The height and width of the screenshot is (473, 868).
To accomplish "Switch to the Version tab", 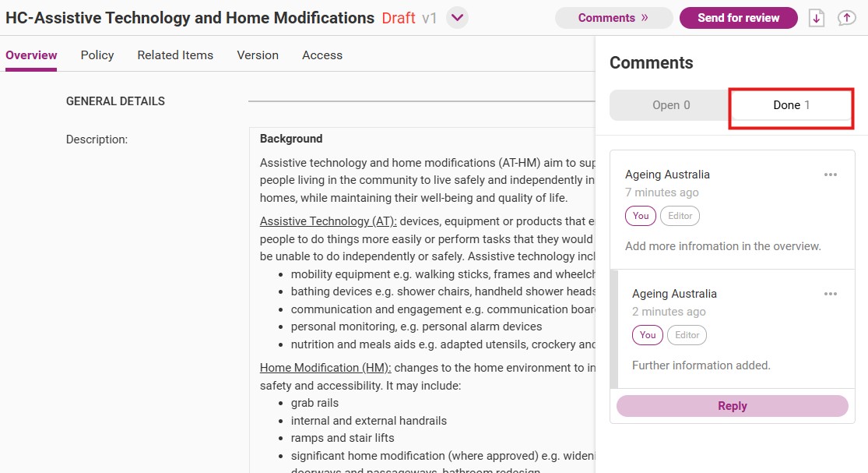I will click(258, 55).
